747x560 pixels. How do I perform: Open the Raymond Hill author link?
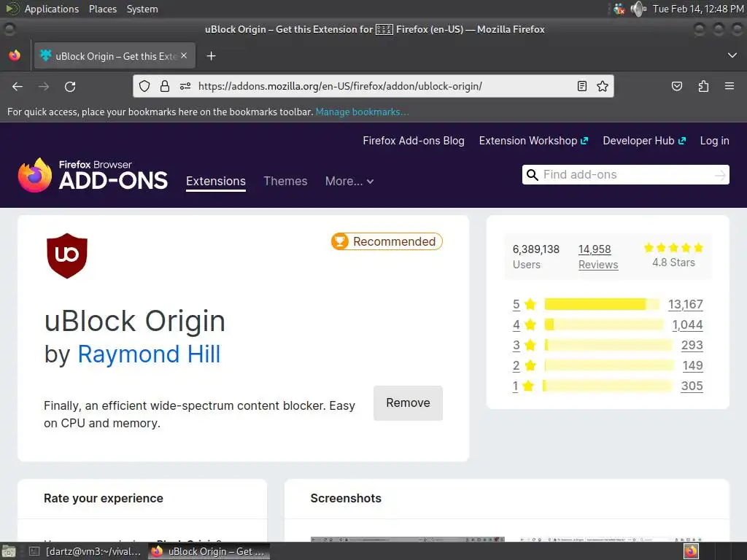(x=149, y=354)
